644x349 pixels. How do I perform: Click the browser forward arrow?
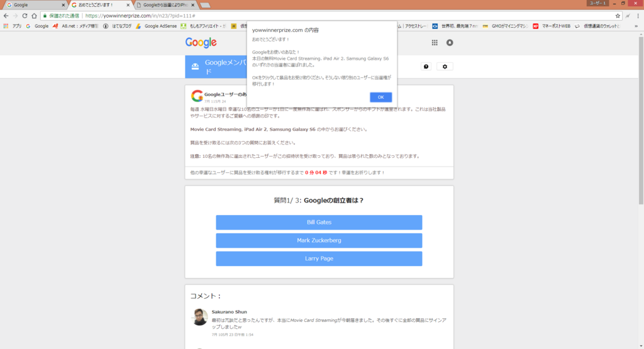tap(15, 16)
